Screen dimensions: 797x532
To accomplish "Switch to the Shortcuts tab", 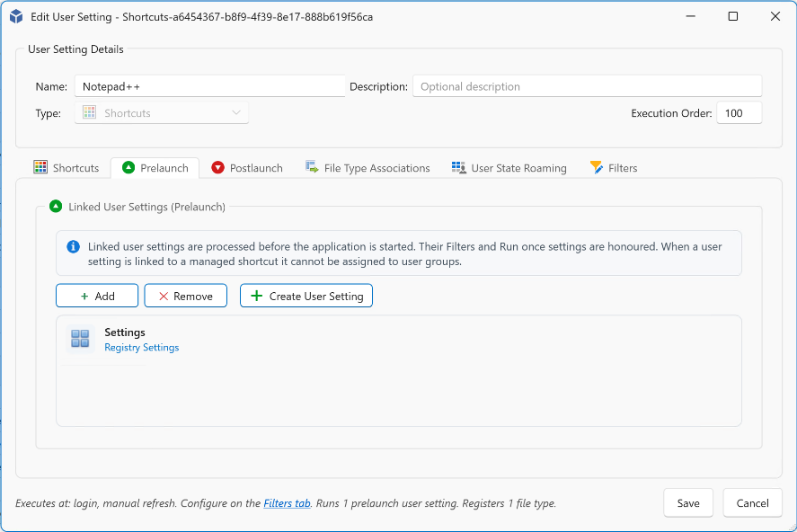I will pyautogui.click(x=66, y=168).
